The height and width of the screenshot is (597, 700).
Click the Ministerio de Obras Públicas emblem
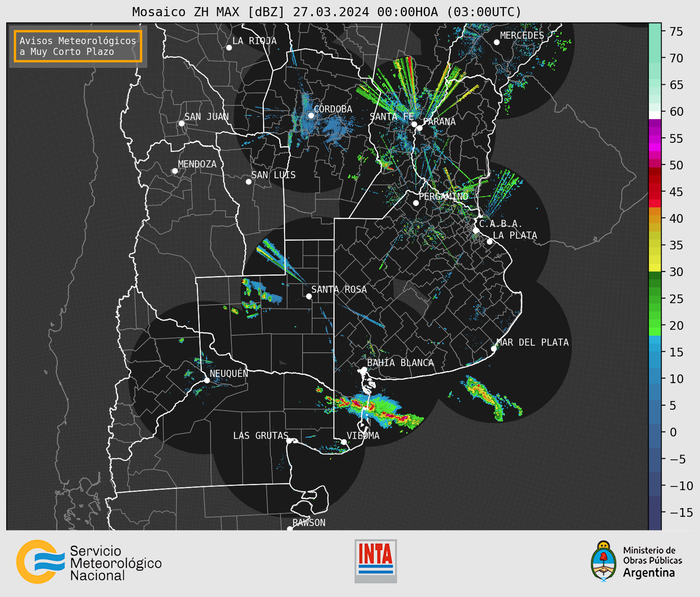[604, 561]
